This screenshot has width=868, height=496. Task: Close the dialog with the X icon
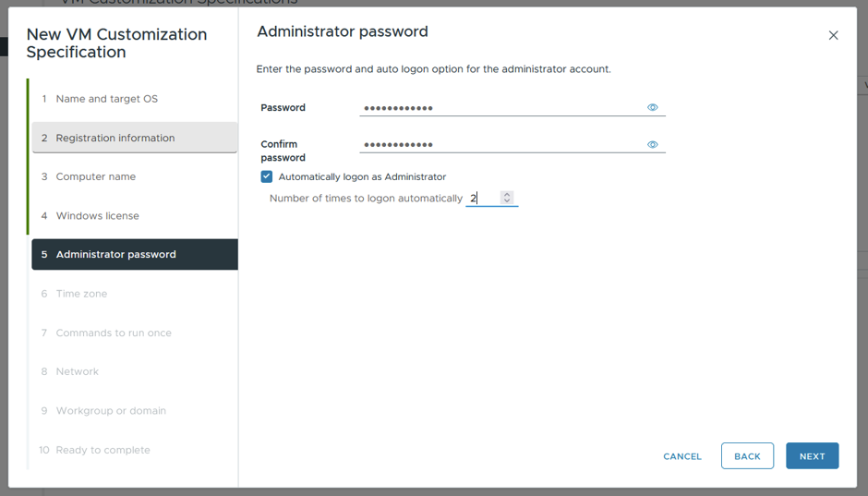click(833, 35)
